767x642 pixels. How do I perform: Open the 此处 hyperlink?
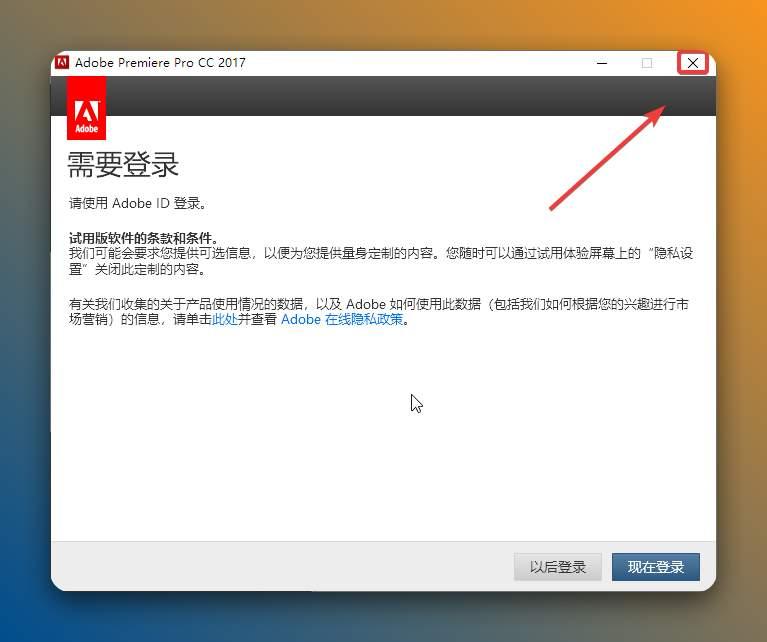(225, 319)
